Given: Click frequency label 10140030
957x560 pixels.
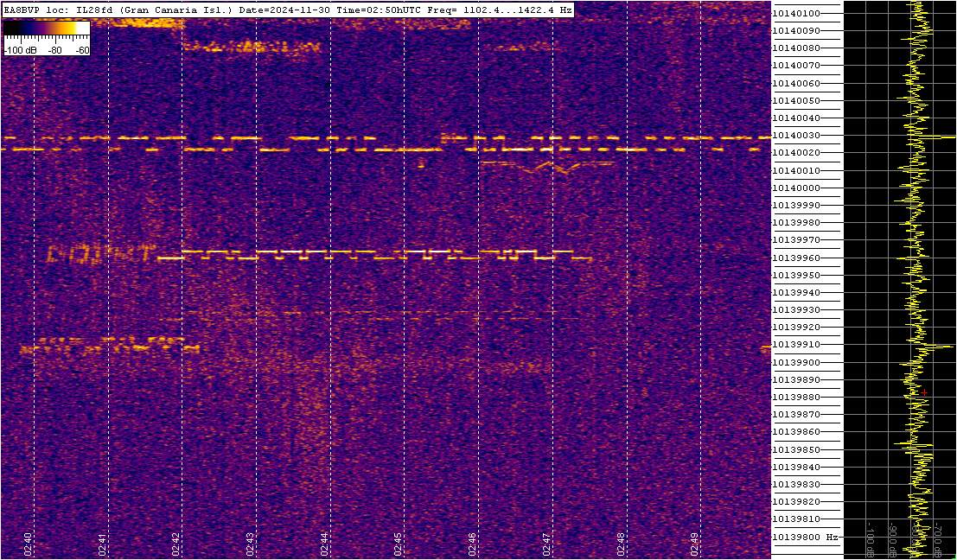Looking at the screenshot, I should 796,136.
